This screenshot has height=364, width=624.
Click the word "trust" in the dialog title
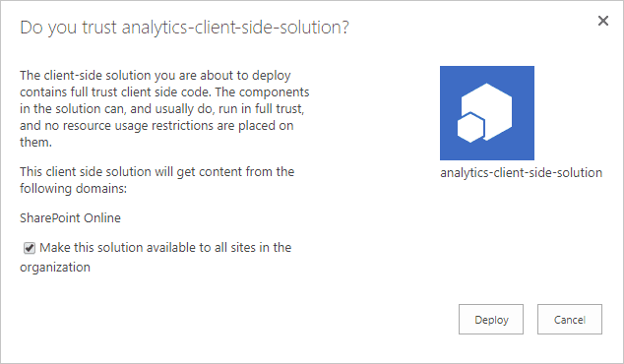pyautogui.click(x=99, y=28)
